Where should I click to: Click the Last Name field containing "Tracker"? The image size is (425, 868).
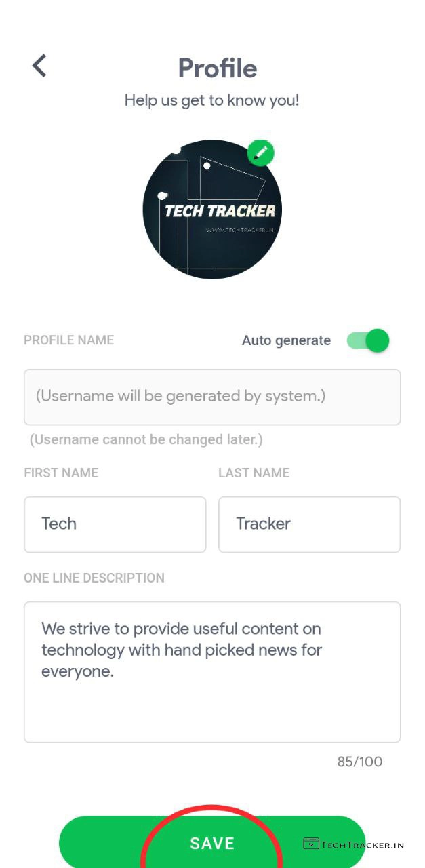[x=309, y=524]
